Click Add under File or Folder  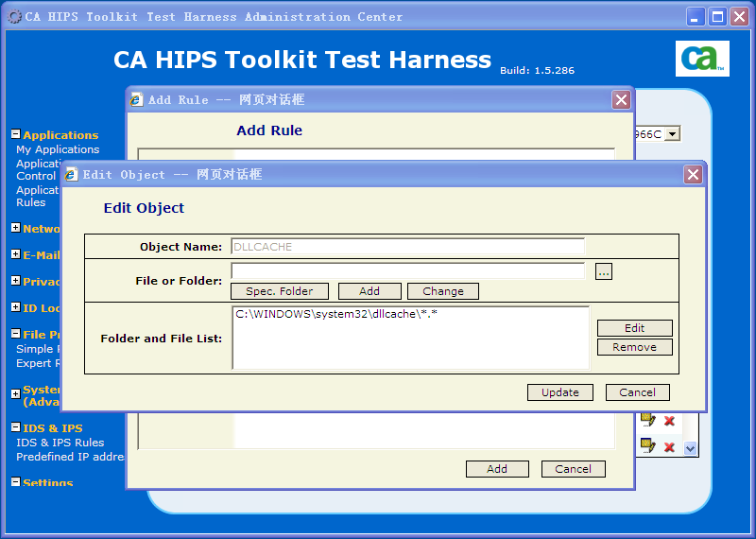[369, 291]
